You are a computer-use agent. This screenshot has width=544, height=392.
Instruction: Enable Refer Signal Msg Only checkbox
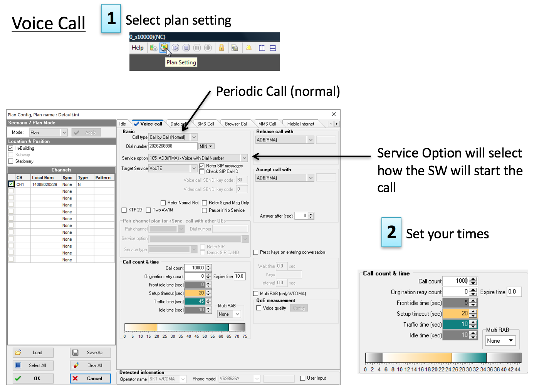pyautogui.click(x=205, y=203)
